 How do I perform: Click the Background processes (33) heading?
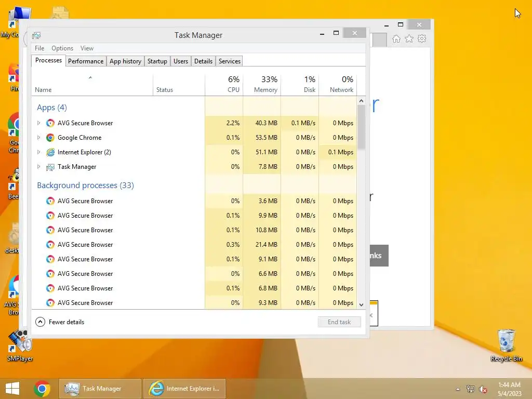[x=86, y=185]
